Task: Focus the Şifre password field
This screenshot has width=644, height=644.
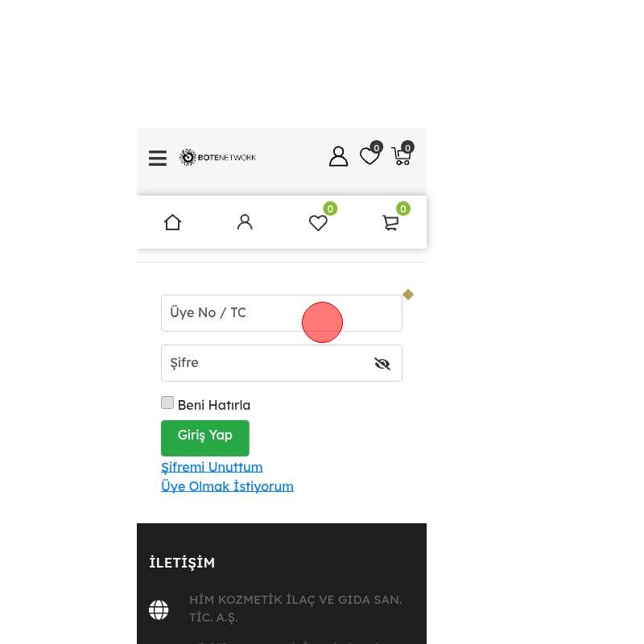Action: tap(281, 363)
